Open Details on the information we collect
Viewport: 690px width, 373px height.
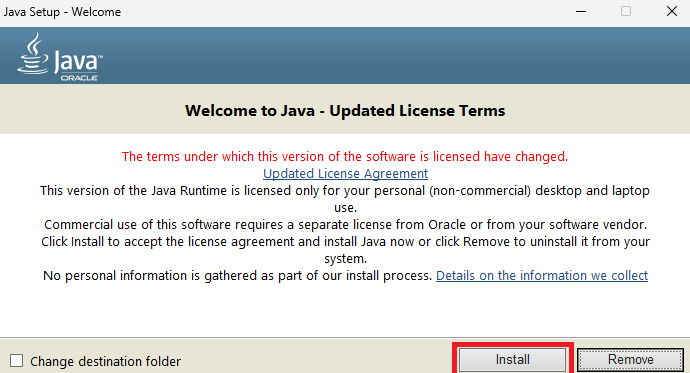tap(542, 276)
